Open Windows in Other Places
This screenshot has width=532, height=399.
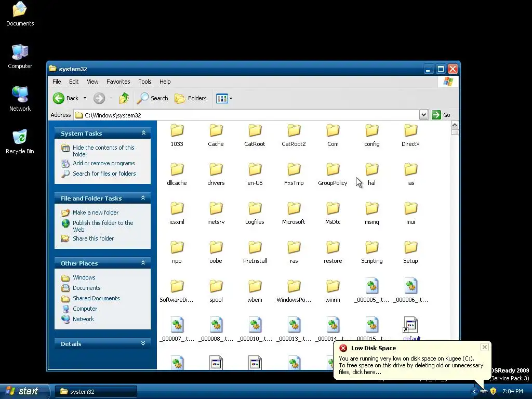click(x=84, y=277)
